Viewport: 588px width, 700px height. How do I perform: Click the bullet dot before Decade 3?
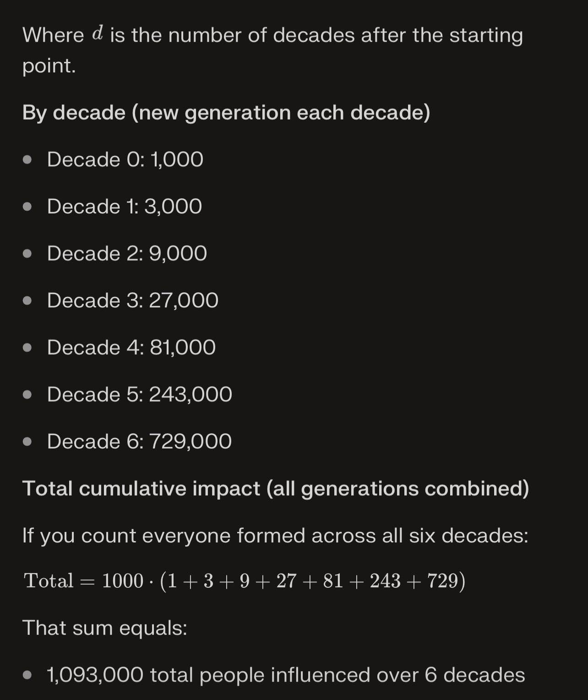coord(27,301)
